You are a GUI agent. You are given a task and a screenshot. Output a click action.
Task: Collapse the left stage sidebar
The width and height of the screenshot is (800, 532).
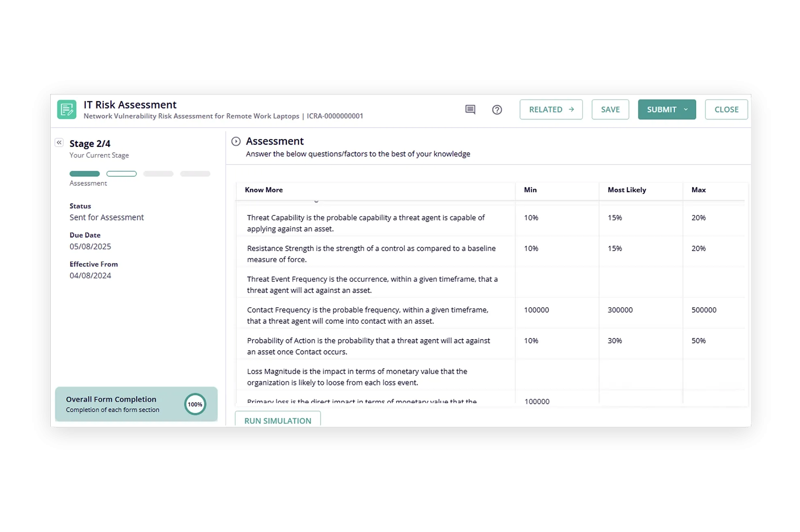[59, 142]
